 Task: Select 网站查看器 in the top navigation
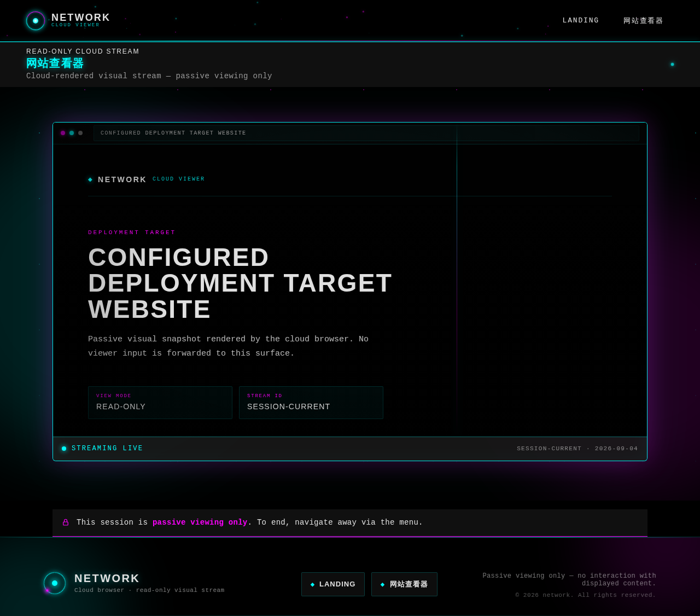(643, 21)
